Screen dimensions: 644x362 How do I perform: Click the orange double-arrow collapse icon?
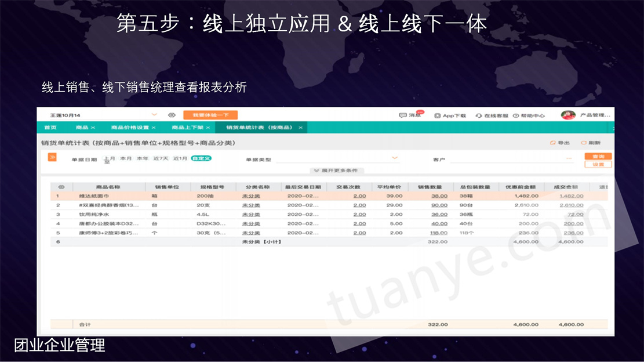(52, 157)
